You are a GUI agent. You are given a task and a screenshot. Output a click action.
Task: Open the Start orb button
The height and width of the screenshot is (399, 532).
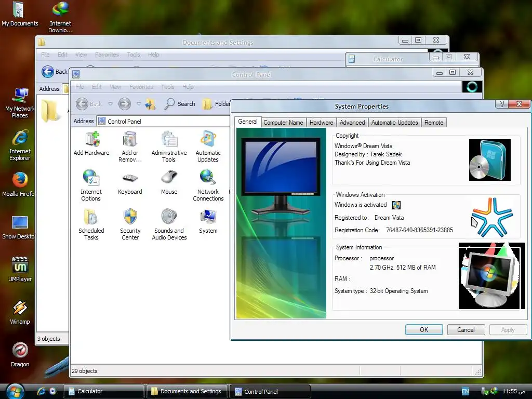click(15, 391)
